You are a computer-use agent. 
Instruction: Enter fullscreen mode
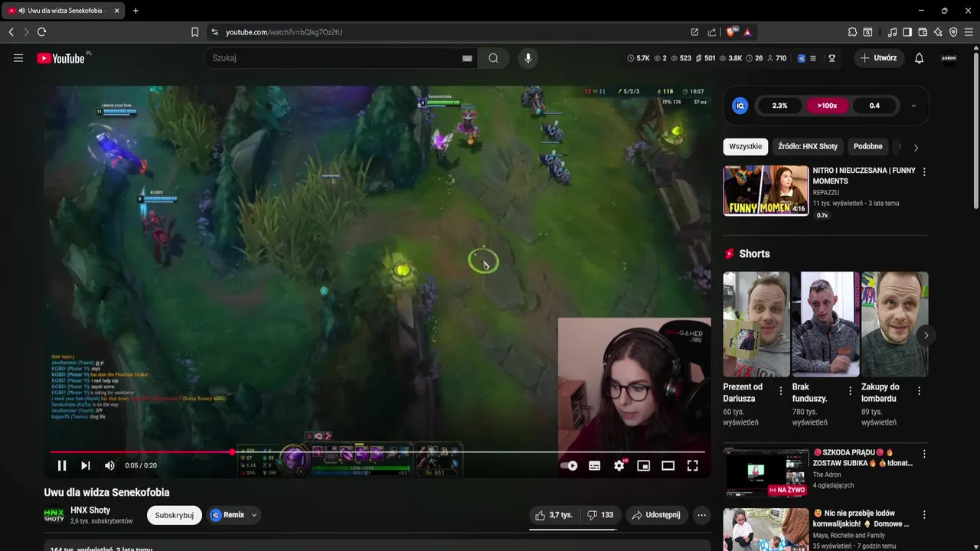[x=692, y=465]
